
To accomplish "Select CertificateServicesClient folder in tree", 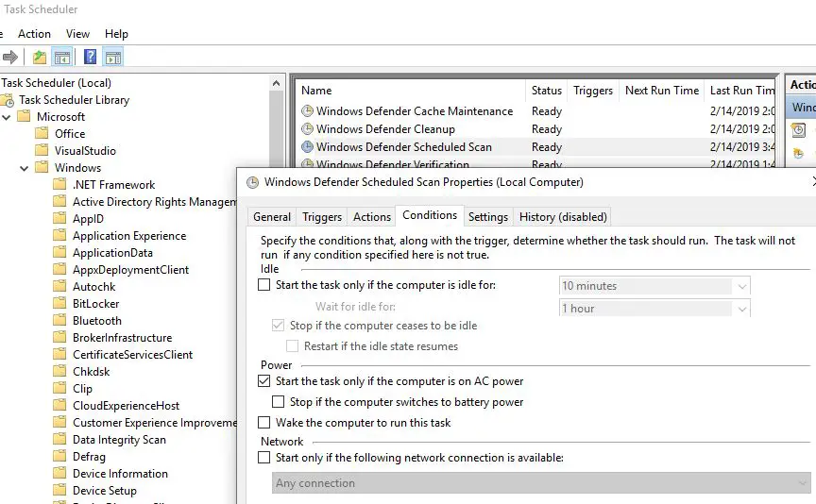I will [132, 355].
